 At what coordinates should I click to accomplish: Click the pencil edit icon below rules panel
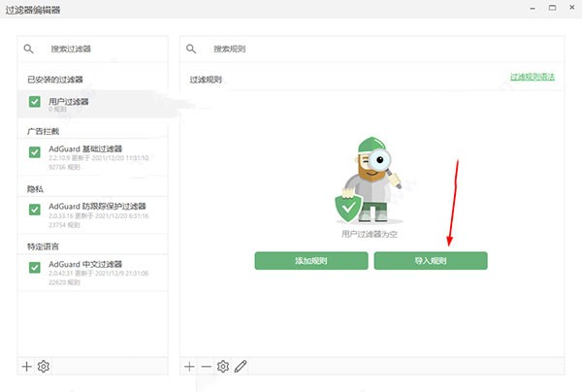click(x=241, y=366)
